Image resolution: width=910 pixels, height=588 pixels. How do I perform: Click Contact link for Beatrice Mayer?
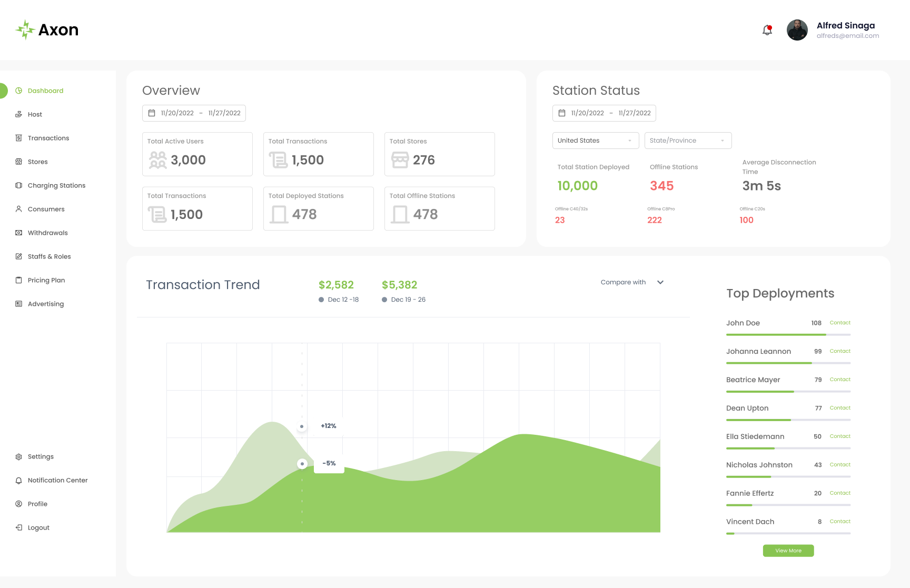[840, 380]
